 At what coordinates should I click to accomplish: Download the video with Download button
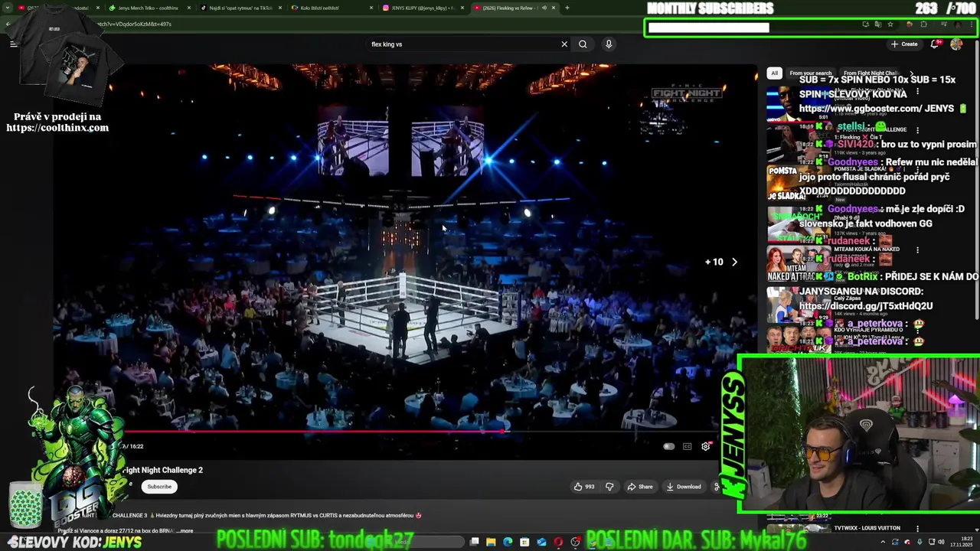click(684, 487)
